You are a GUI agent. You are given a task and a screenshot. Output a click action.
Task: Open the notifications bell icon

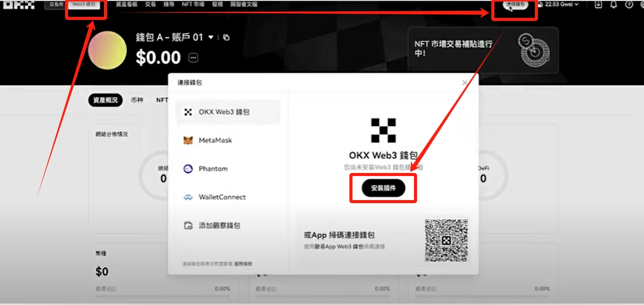pos(614,4)
